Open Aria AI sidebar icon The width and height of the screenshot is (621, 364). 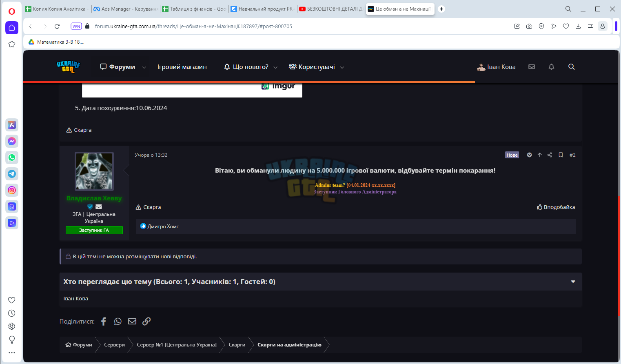pyautogui.click(x=12, y=125)
